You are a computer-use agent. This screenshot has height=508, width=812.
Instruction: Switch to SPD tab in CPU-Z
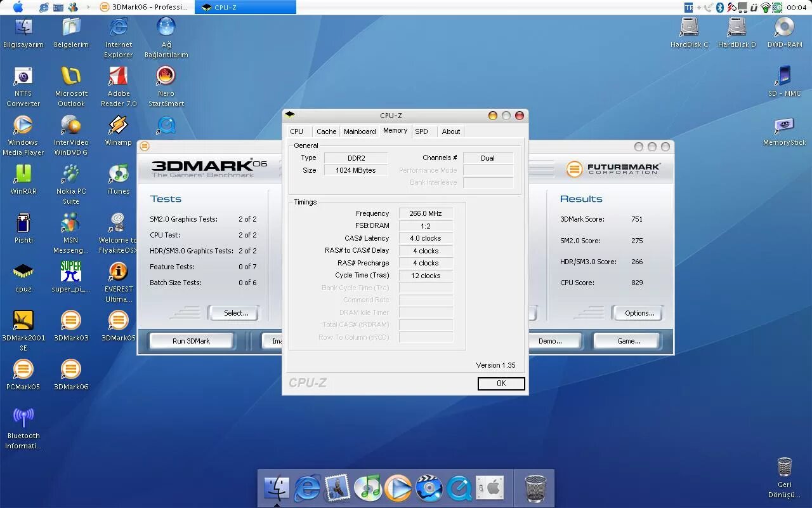(421, 131)
